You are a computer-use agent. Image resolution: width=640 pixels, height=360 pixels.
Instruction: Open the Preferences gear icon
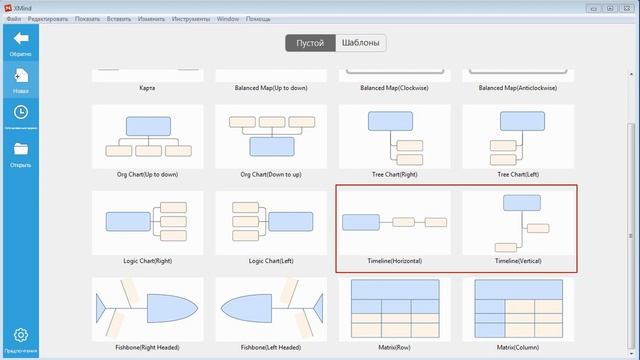click(x=21, y=335)
